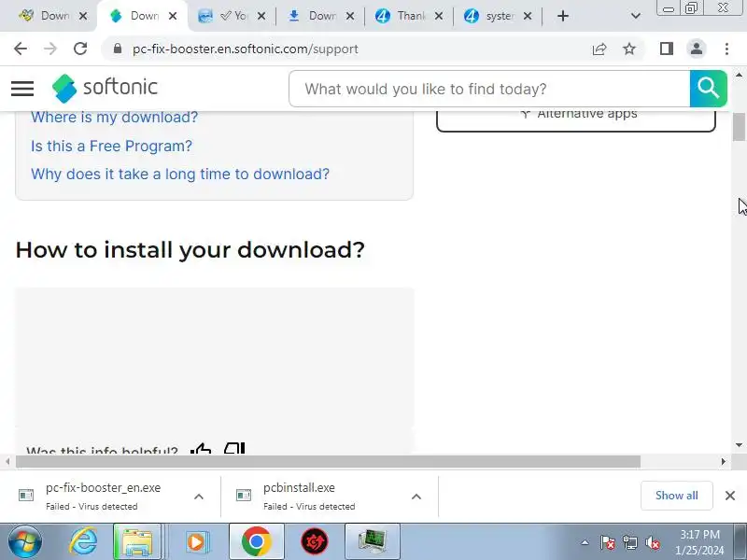Bookmark this page with the star
This screenshot has height=560, width=747.
[x=629, y=49]
